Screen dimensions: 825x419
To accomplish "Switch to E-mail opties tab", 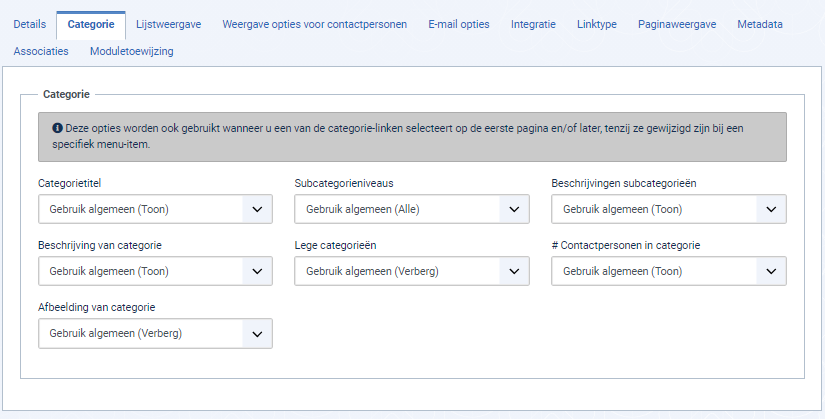I will click(459, 24).
